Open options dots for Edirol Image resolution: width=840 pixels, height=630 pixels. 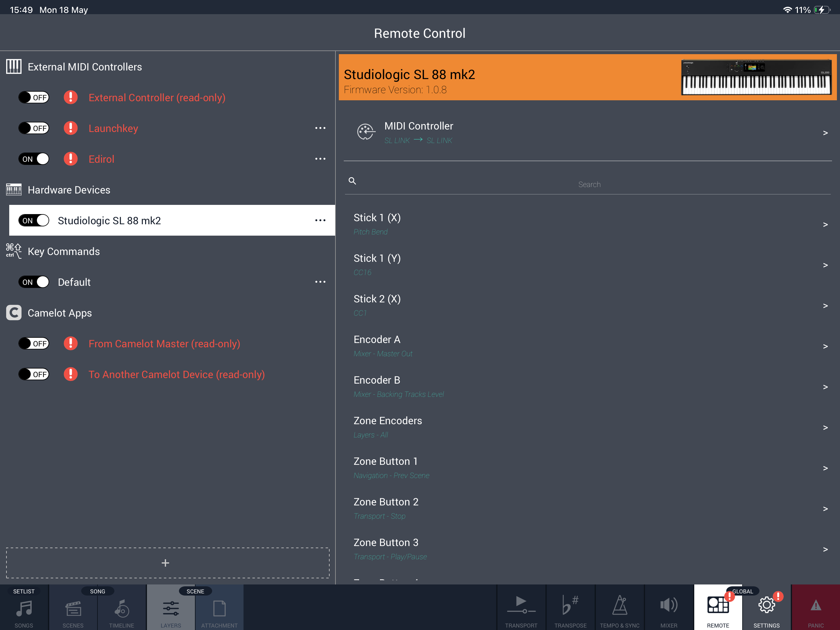click(320, 159)
